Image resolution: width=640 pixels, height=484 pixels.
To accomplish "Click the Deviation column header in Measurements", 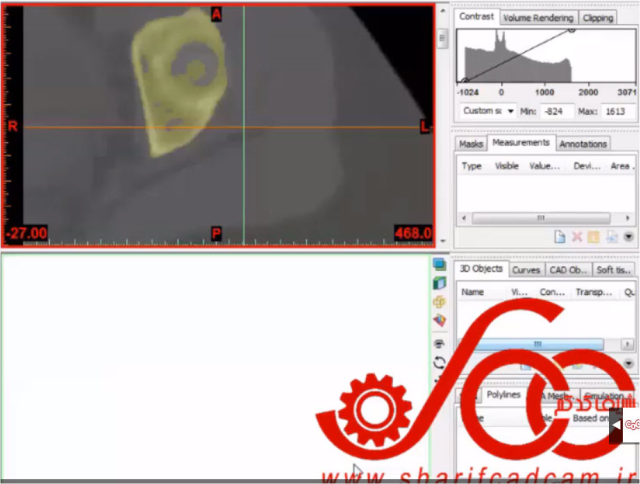I will click(x=587, y=166).
